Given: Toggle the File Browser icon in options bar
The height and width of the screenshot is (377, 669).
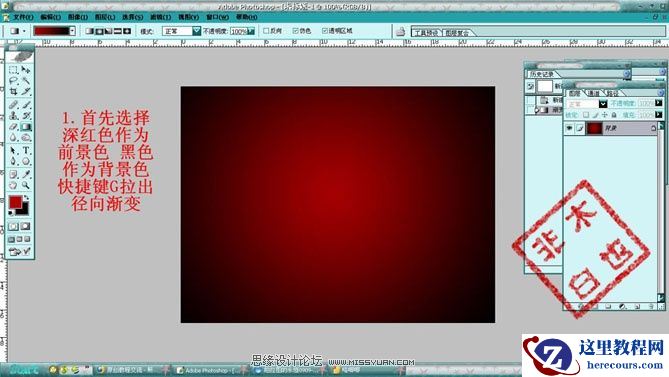Looking at the screenshot, I should tap(400, 32).
